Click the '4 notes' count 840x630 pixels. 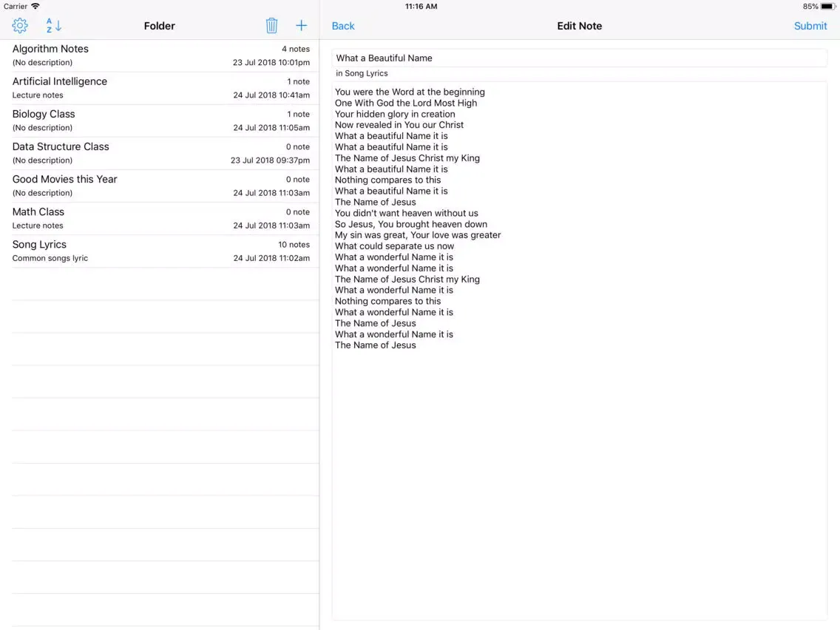[x=296, y=49]
